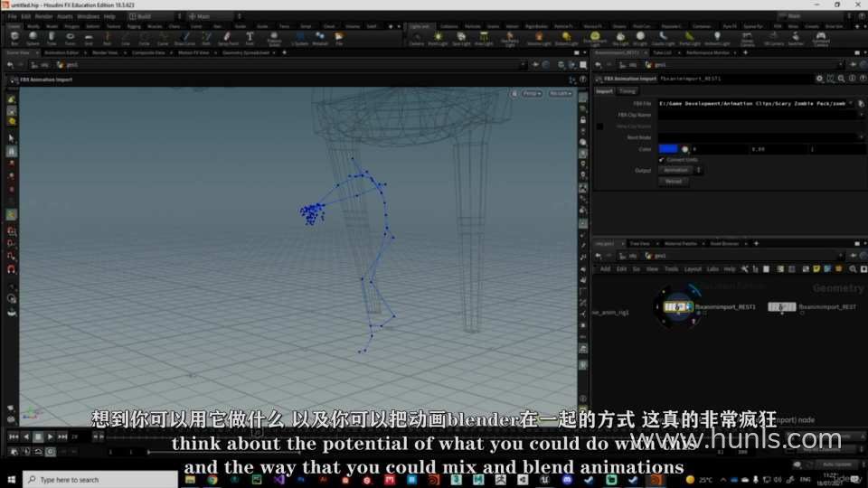Jump to first frame in the playbar
This screenshot has height=488, width=868.
[x=14, y=437]
